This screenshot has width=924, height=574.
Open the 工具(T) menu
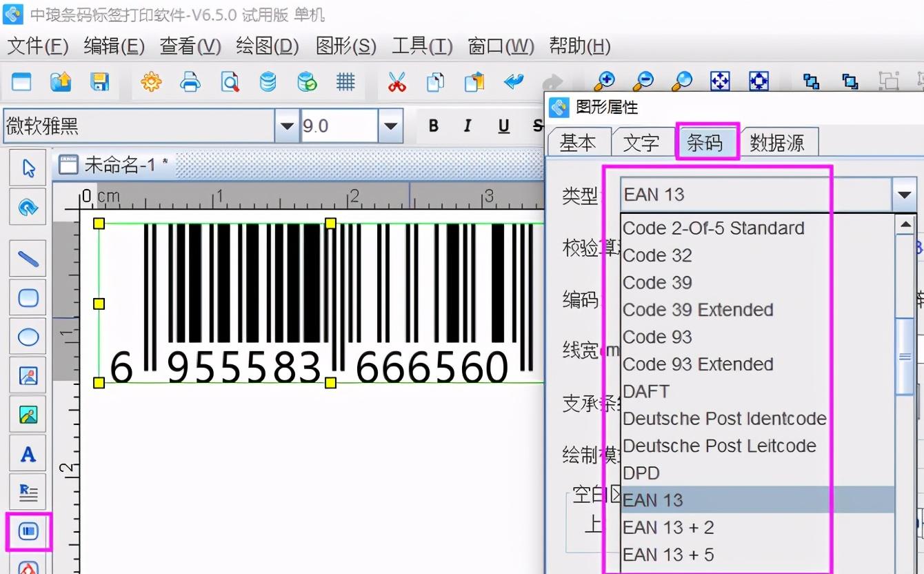pyautogui.click(x=422, y=46)
